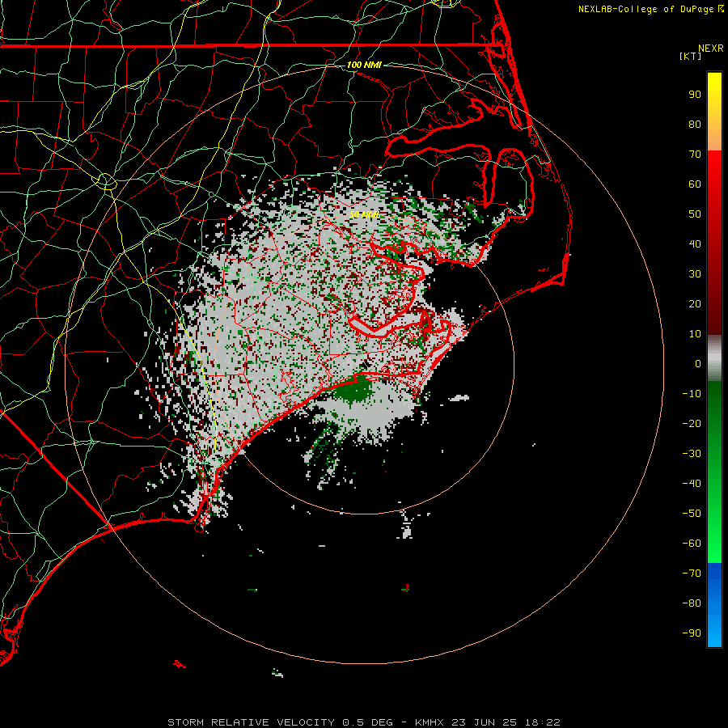This screenshot has height=728, width=728.
Task: Click the 80 value on velocity scale
Action: (695, 125)
